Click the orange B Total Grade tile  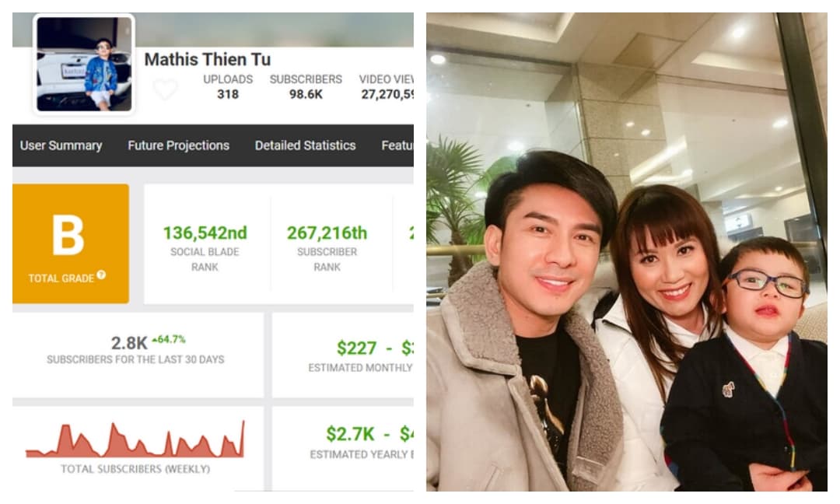pyautogui.click(x=71, y=243)
